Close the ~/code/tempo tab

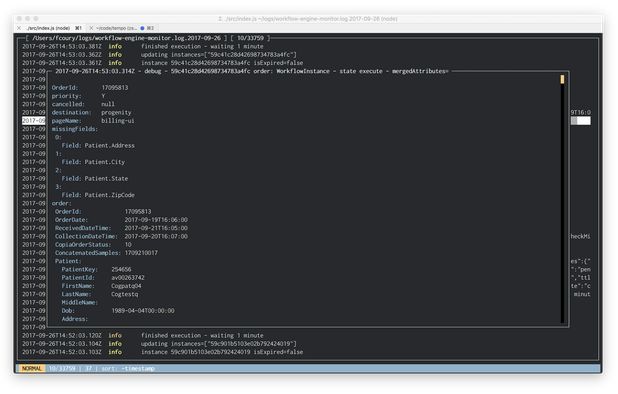pos(91,28)
